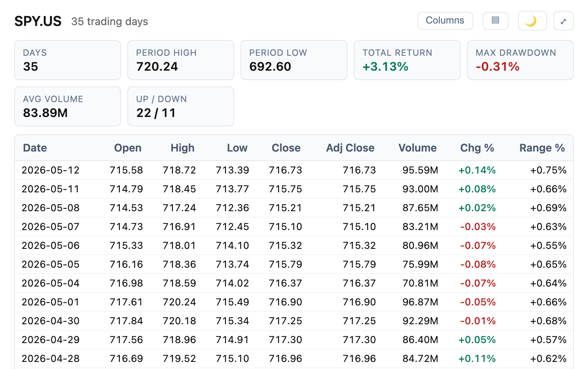This screenshot has height=369, width=588.
Task: Select the 2026-05-06 date cell
Action: point(50,245)
